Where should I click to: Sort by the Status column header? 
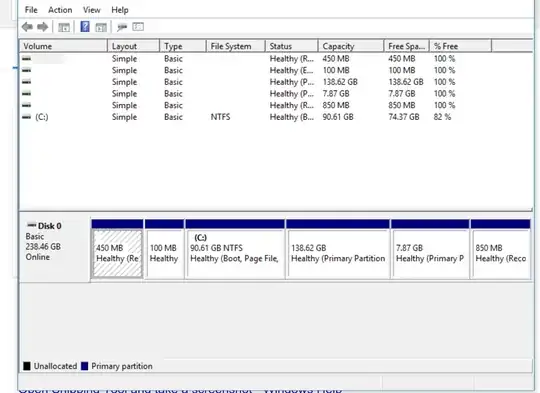tap(292, 46)
